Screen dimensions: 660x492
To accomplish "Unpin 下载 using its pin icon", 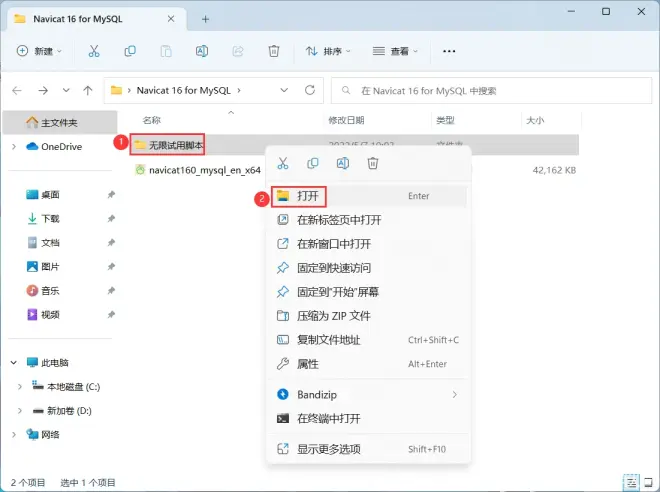I will tap(111, 218).
